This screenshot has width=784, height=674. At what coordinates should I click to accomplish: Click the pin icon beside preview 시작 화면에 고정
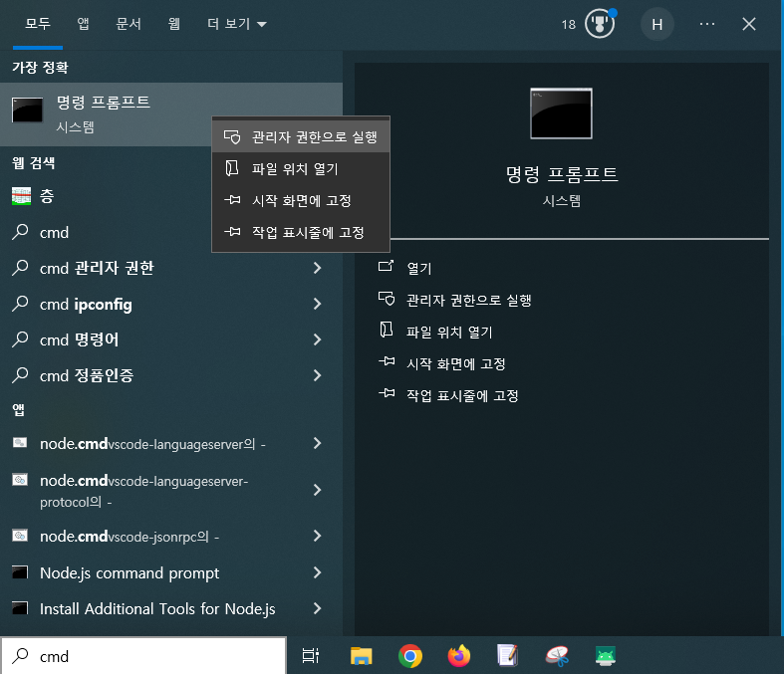(387, 361)
